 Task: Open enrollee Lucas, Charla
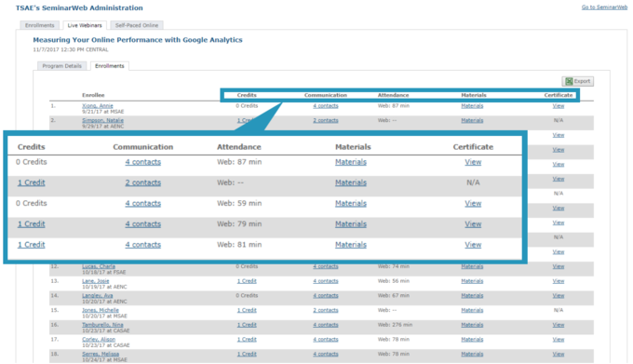click(x=99, y=266)
